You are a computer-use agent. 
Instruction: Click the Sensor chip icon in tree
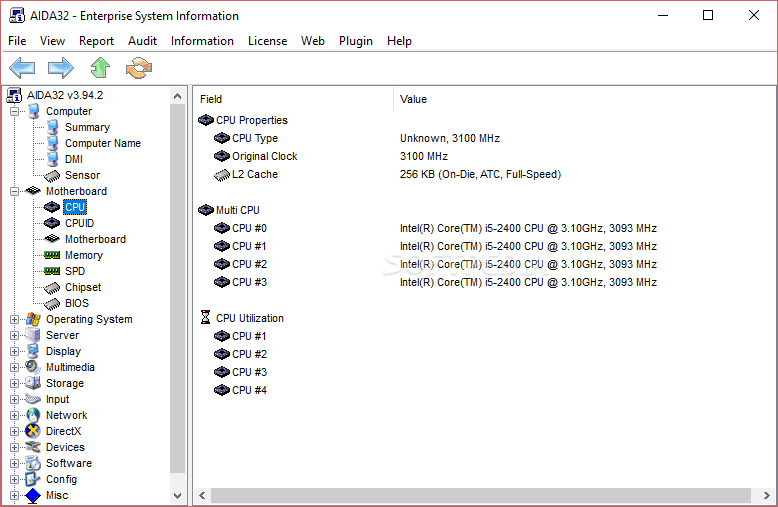click(52, 175)
